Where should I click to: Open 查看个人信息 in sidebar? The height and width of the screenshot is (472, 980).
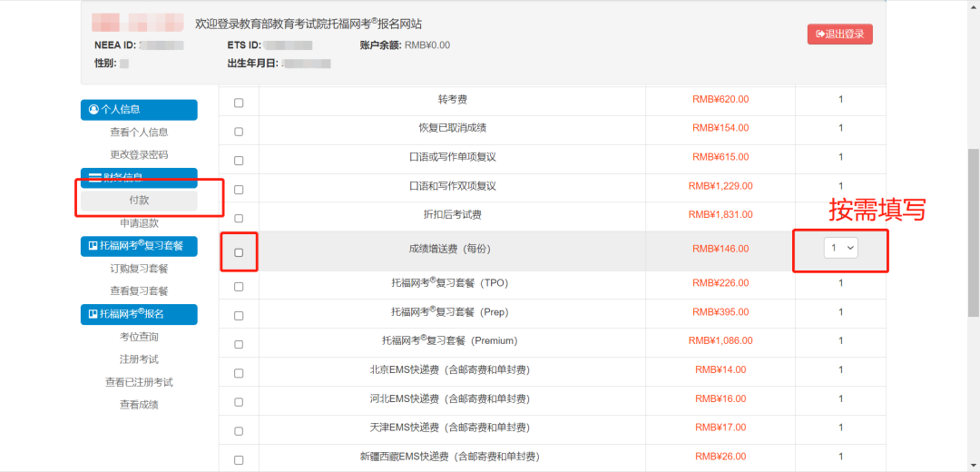[139, 132]
